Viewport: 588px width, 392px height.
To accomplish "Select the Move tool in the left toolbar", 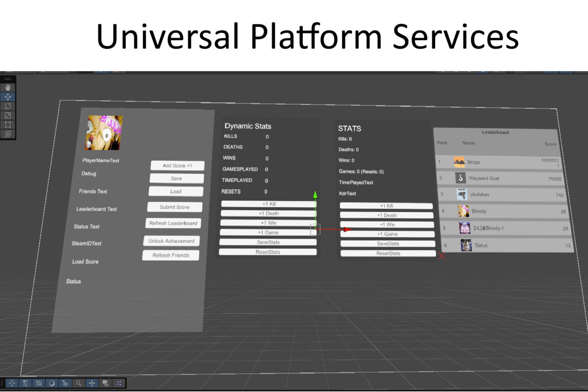I will click(8, 97).
